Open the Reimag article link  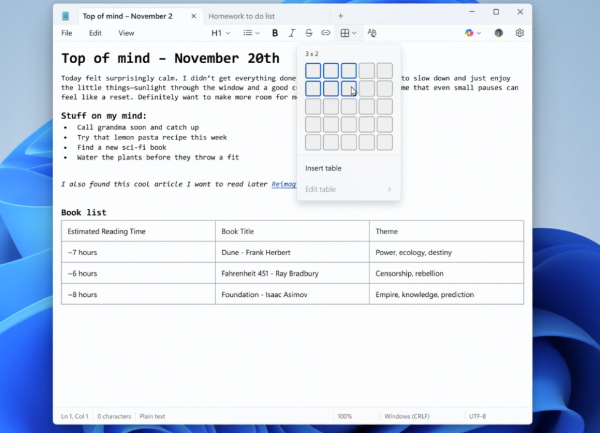(x=284, y=184)
